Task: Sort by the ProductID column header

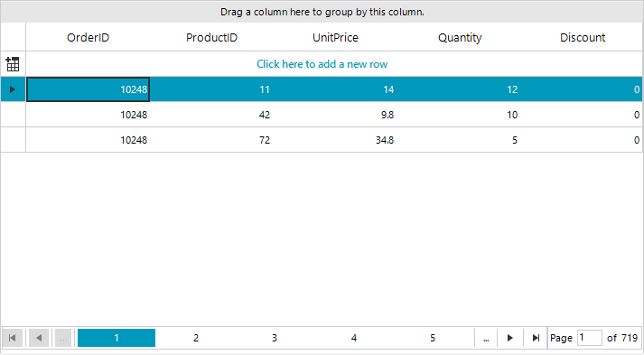Action: [x=211, y=37]
